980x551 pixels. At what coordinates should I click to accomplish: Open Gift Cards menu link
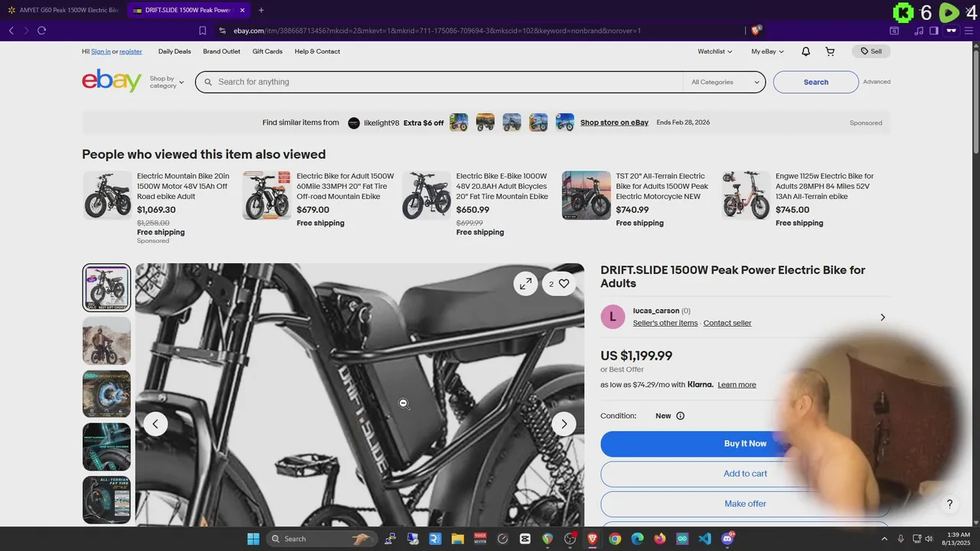[267, 51]
